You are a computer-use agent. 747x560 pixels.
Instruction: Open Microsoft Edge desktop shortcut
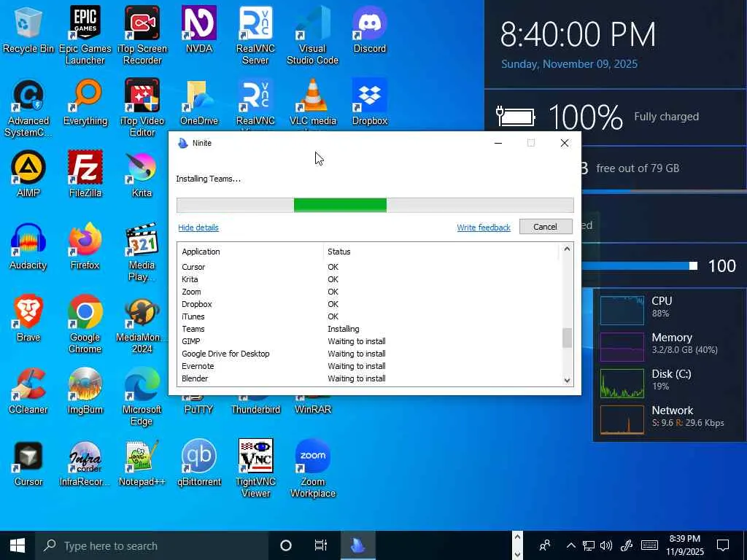(142, 396)
